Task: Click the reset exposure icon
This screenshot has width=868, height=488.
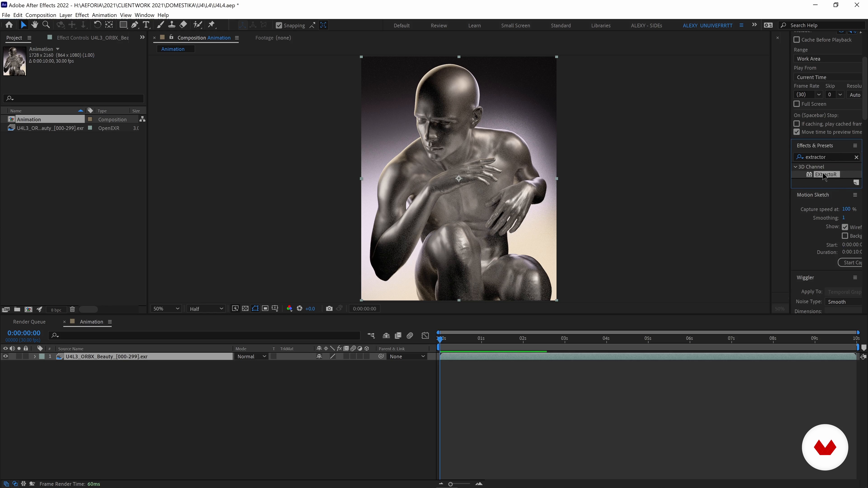Action: [300, 309]
